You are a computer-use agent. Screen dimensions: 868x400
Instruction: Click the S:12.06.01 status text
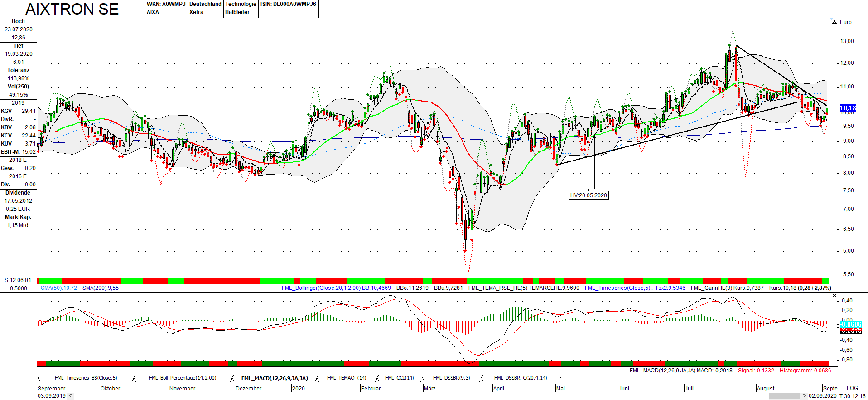[18, 280]
